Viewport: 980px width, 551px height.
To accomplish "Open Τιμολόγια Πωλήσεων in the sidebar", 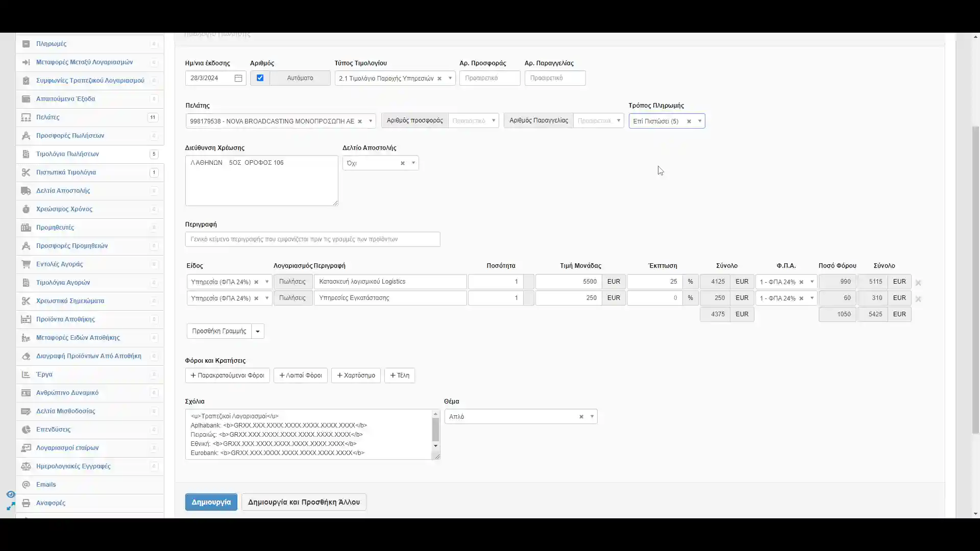I will coord(67,154).
